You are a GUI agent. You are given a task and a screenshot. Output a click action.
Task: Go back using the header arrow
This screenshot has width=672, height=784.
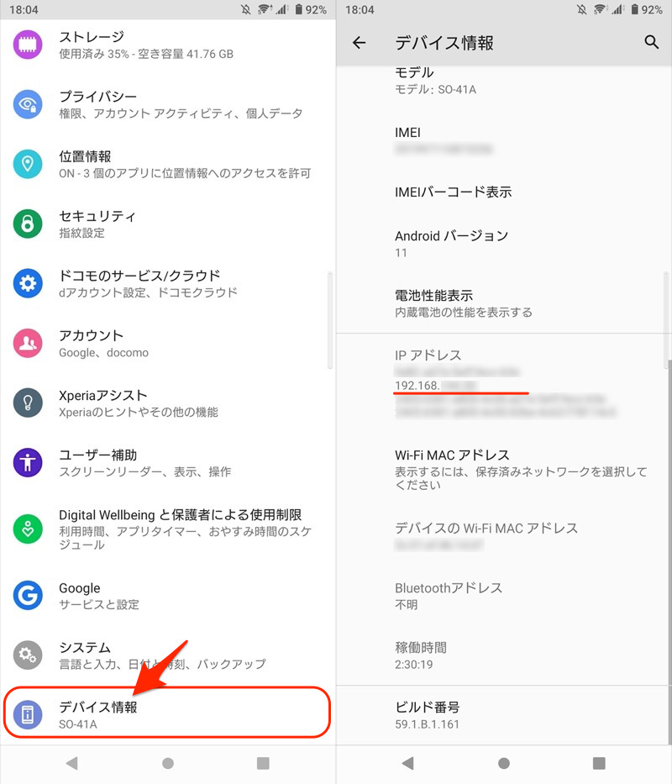(x=359, y=43)
